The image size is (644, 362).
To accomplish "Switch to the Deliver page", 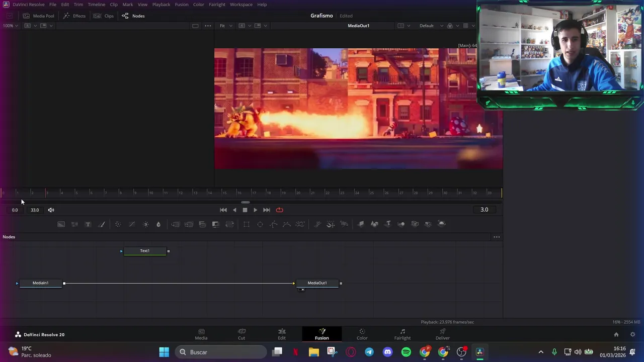I will pos(443,334).
